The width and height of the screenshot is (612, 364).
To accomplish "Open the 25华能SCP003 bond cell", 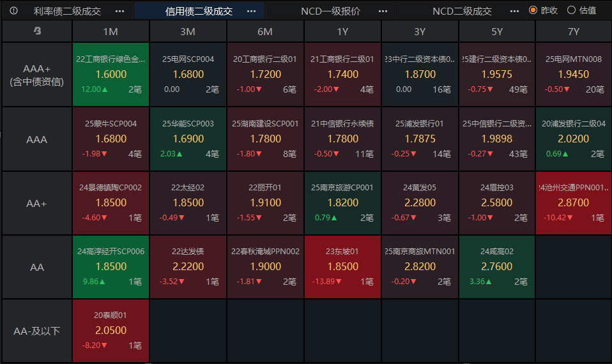I will (x=188, y=139).
